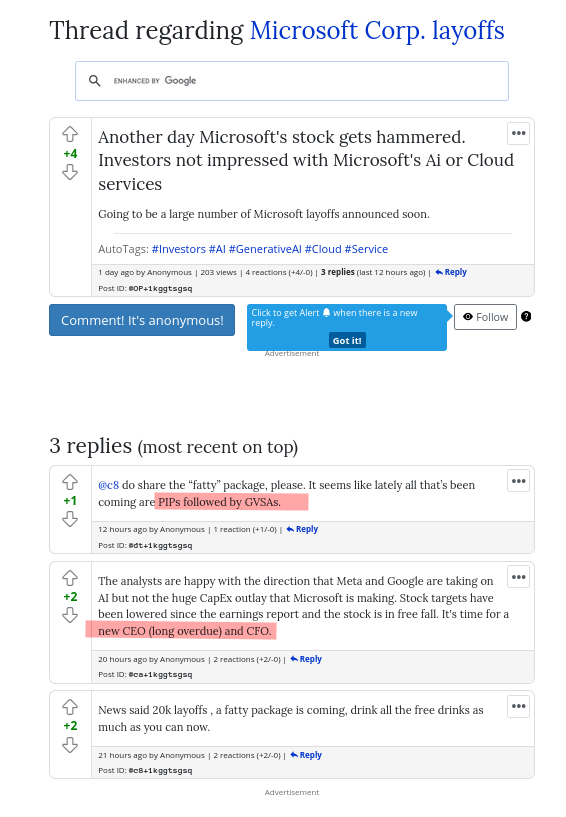Dismiss the alert tip with Got it!

(x=347, y=340)
